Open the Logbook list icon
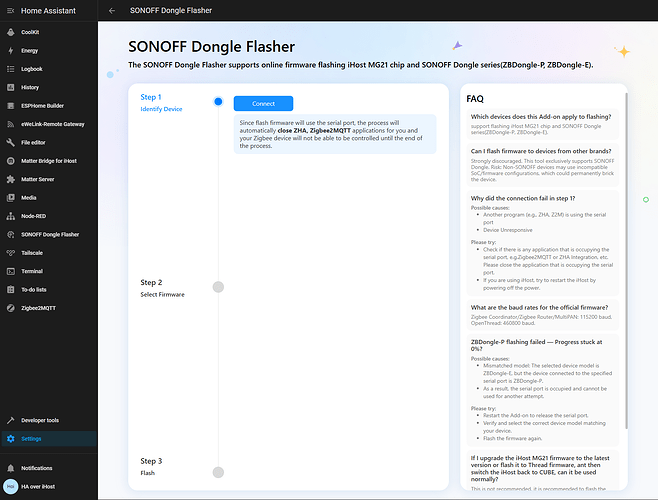 [x=10, y=69]
